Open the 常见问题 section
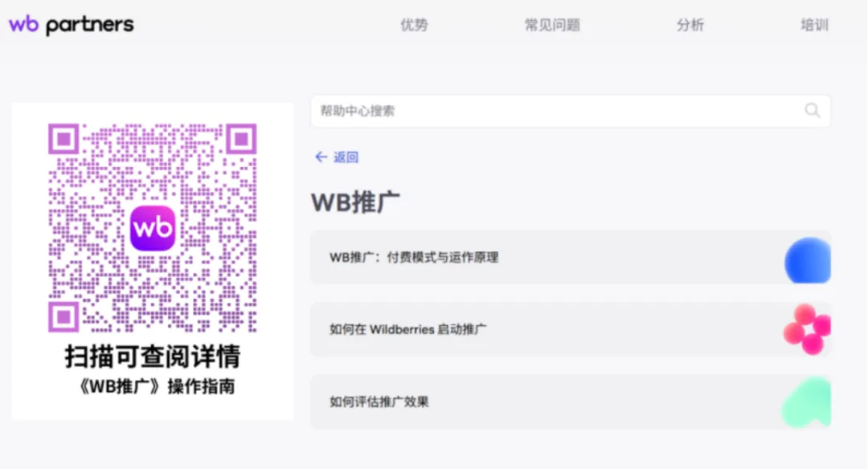Viewport: 868px width, 469px height. [x=552, y=25]
